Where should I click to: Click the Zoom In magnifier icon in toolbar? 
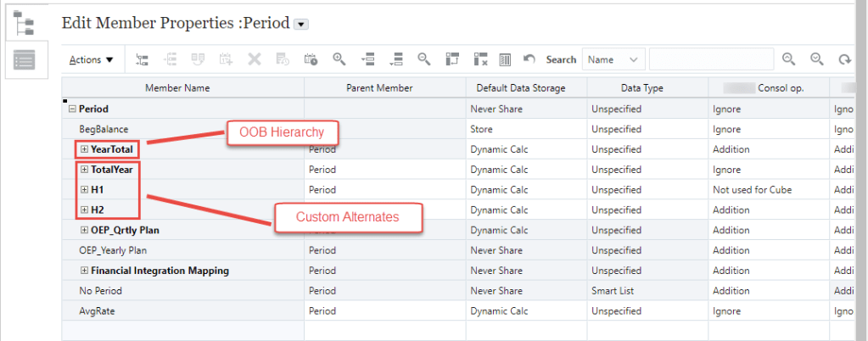pos(339,59)
